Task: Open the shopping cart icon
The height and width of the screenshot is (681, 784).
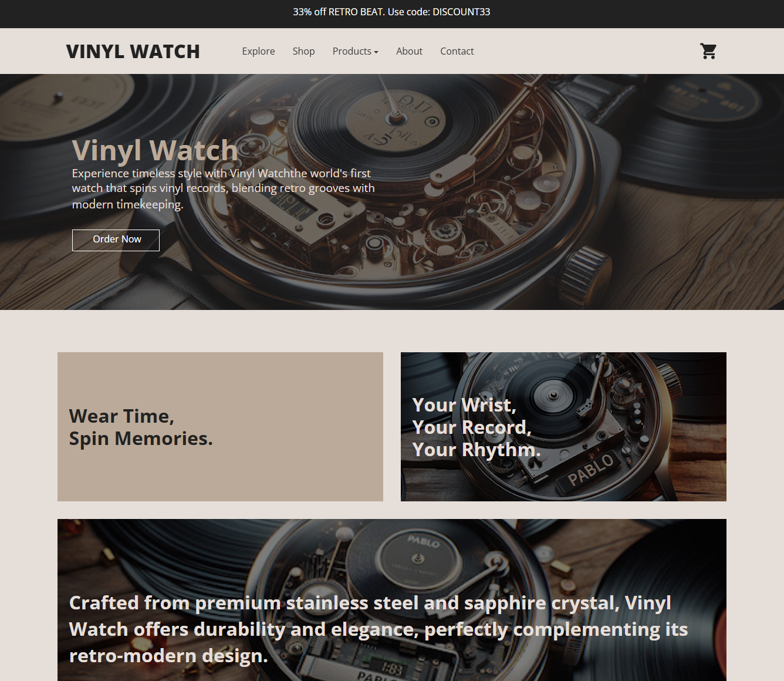Action: tap(708, 51)
